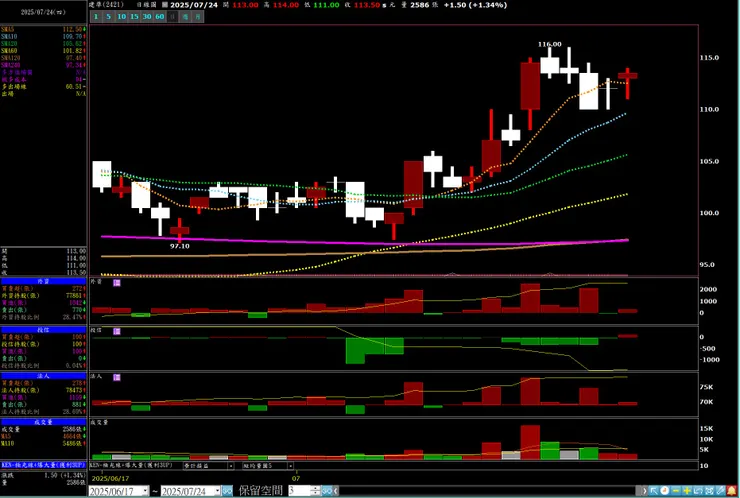
Task: Click the 115.0 price axis label
Action: click(709, 58)
